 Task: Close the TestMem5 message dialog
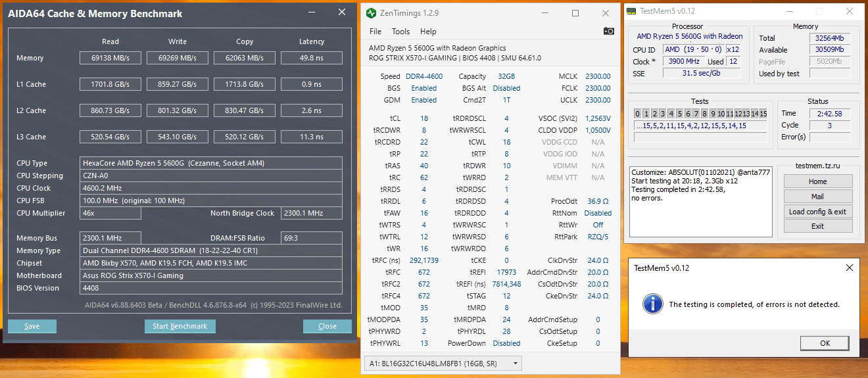click(x=849, y=268)
